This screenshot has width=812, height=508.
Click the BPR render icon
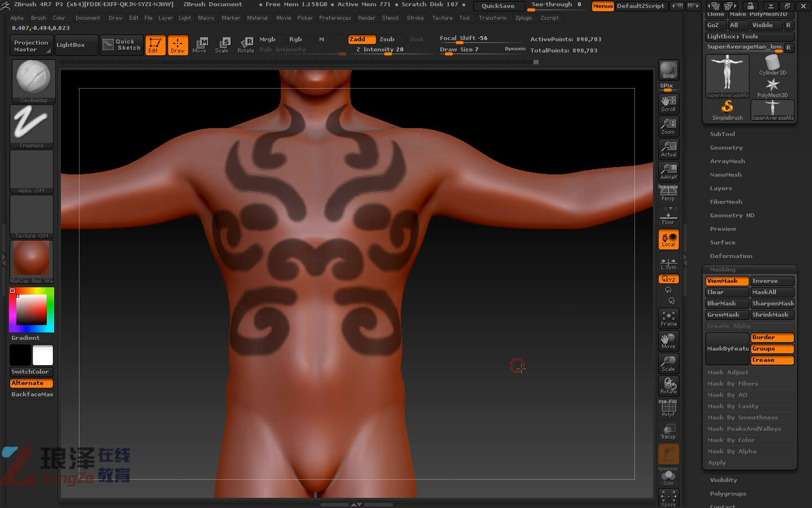click(x=668, y=70)
